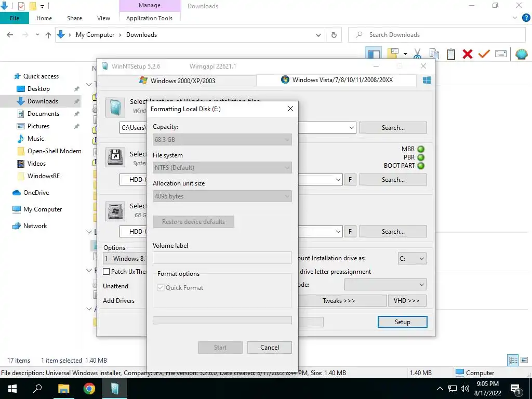Click the F button for installation drive
This screenshot has height=399, width=532.
(350, 231)
